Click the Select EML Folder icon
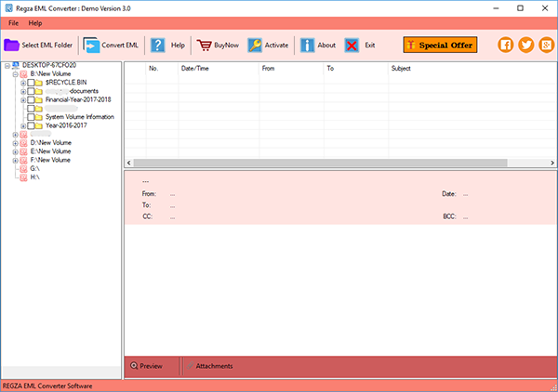Image resolution: width=558 pixels, height=392 pixels. point(12,45)
